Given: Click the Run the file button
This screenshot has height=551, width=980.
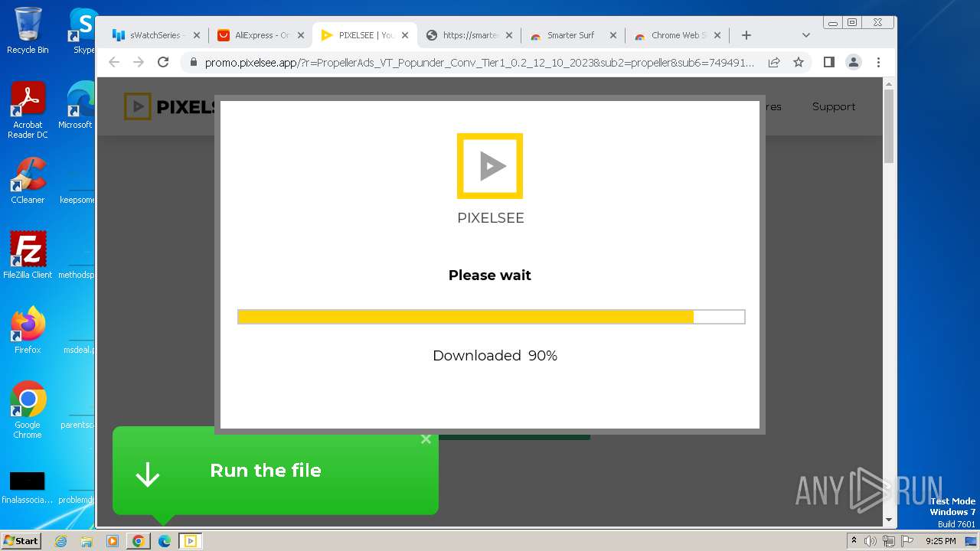Looking at the screenshot, I should 275,471.
